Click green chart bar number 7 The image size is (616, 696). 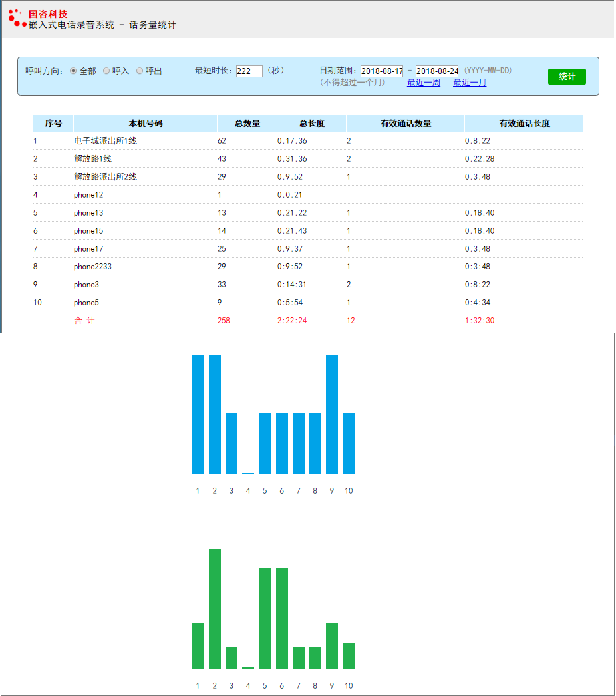pos(298,658)
